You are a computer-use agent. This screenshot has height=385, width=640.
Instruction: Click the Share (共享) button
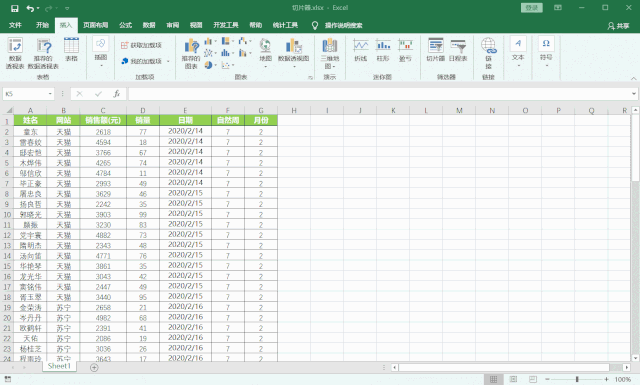pyautogui.click(x=618, y=26)
